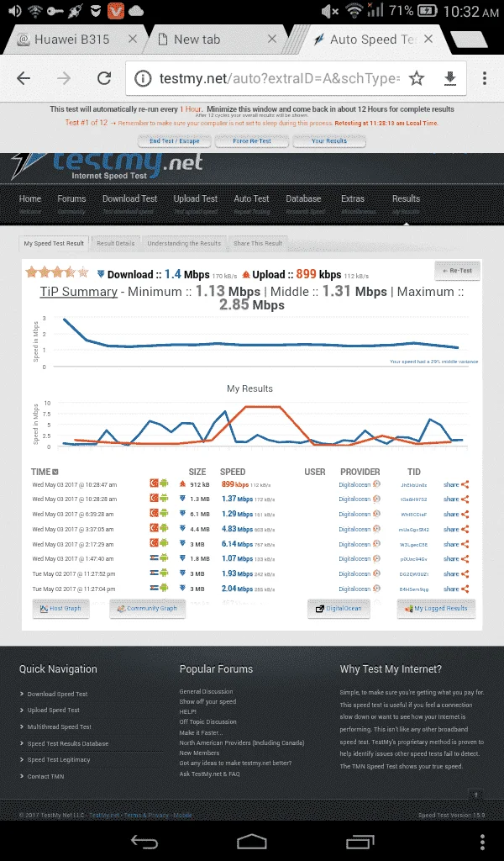Viewport: 504px width, 861px height.
Task: Open the Extras menu item
Action: [x=353, y=198]
